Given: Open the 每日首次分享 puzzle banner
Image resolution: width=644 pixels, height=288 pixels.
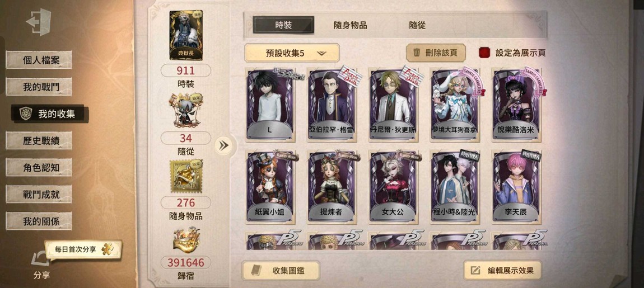Looking at the screenshot, I should pyautogui.click(x=83, y=249).
